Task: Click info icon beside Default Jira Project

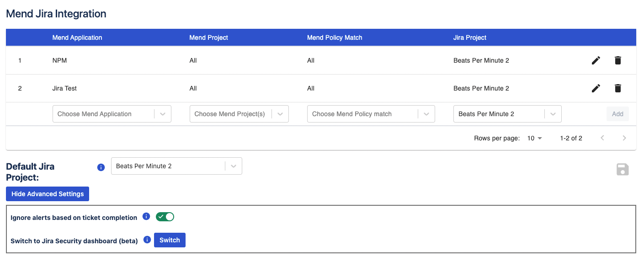Action: pyautogui.click(x=101, y=167)
